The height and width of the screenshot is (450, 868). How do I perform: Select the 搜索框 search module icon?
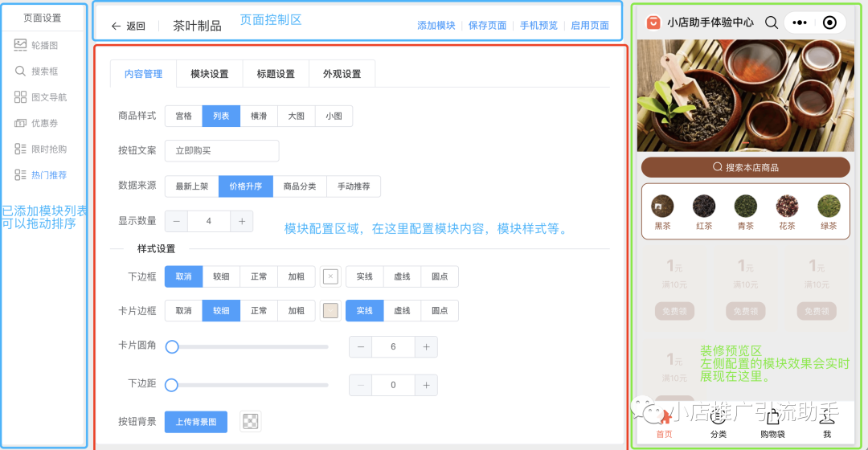(20, 71)
